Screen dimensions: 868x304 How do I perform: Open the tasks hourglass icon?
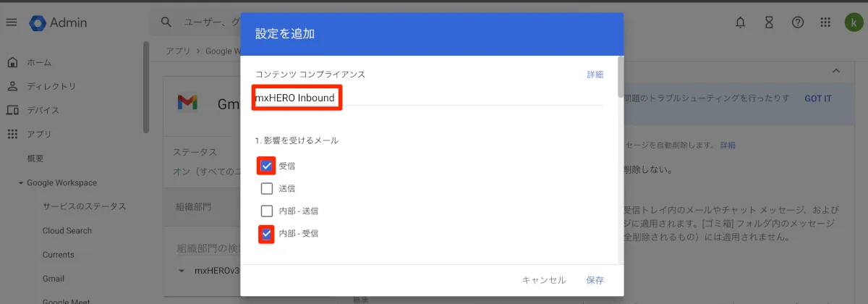coord(769,22)
